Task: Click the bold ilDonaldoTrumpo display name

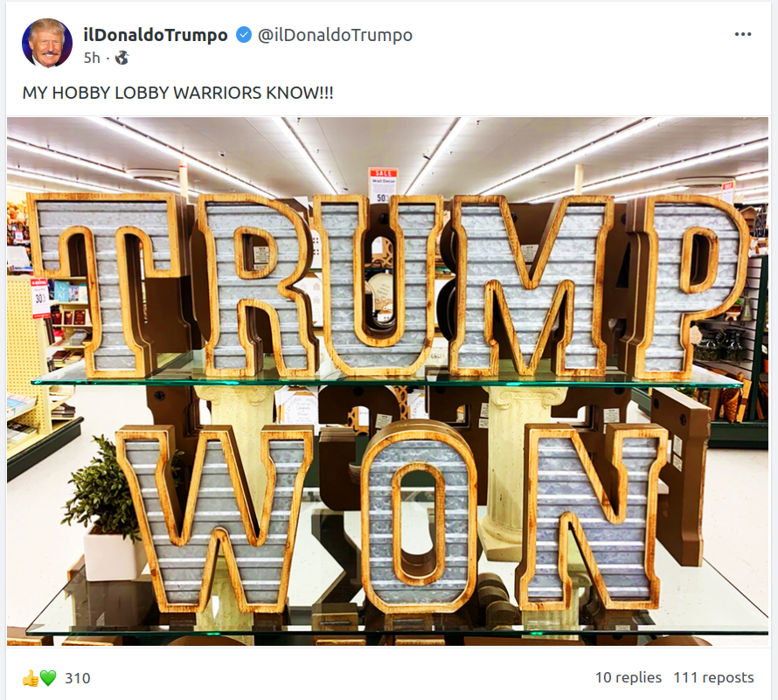Action: tap(156, 35)
